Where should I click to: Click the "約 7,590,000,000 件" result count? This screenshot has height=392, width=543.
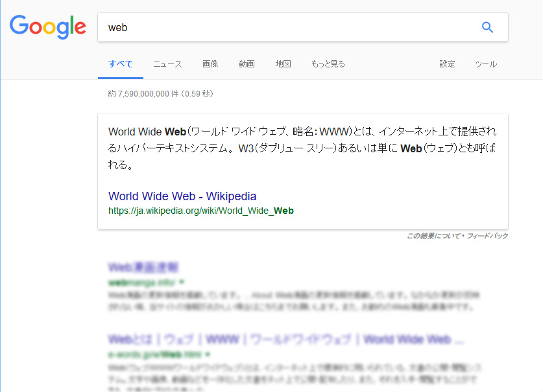(x=160, y=94)
